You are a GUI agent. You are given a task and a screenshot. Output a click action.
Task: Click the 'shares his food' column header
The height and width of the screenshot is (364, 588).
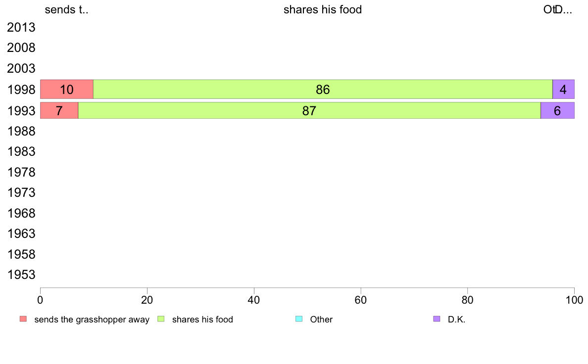click(x=323, y=9)
